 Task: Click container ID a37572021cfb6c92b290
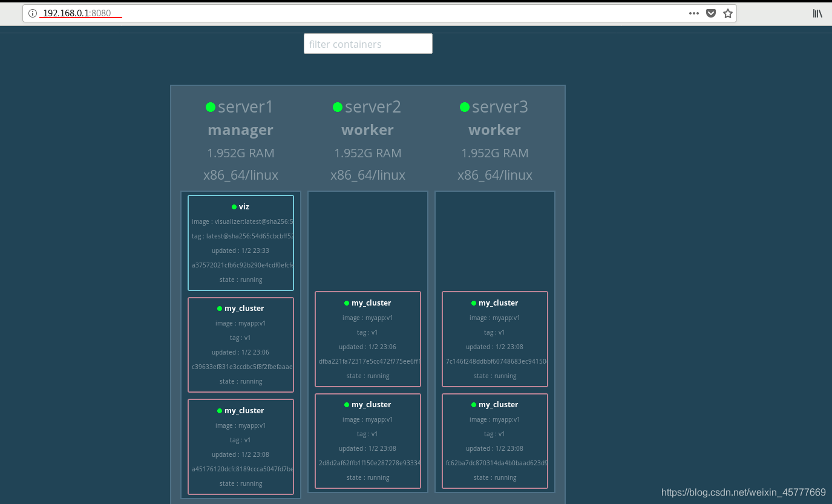pos(243,266)
